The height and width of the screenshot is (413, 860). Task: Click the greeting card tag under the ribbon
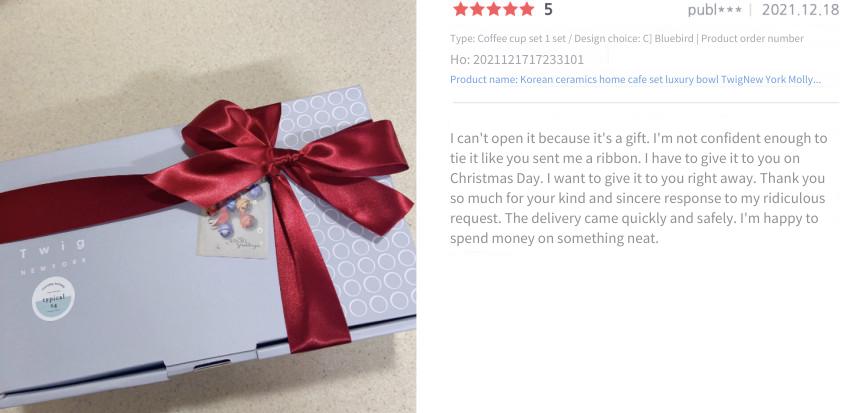pos(234,222)
